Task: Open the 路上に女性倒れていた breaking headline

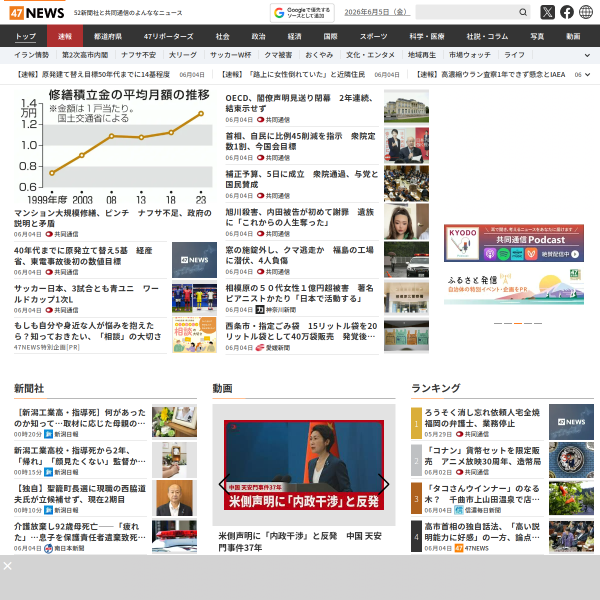Action: coord(293,75)
